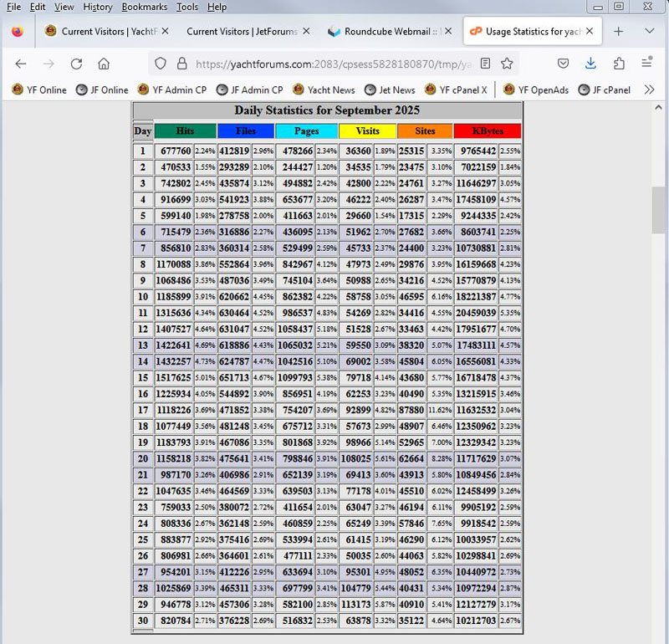Open the History menu
This screenshot has height=644, width=669.
point(98,7)
